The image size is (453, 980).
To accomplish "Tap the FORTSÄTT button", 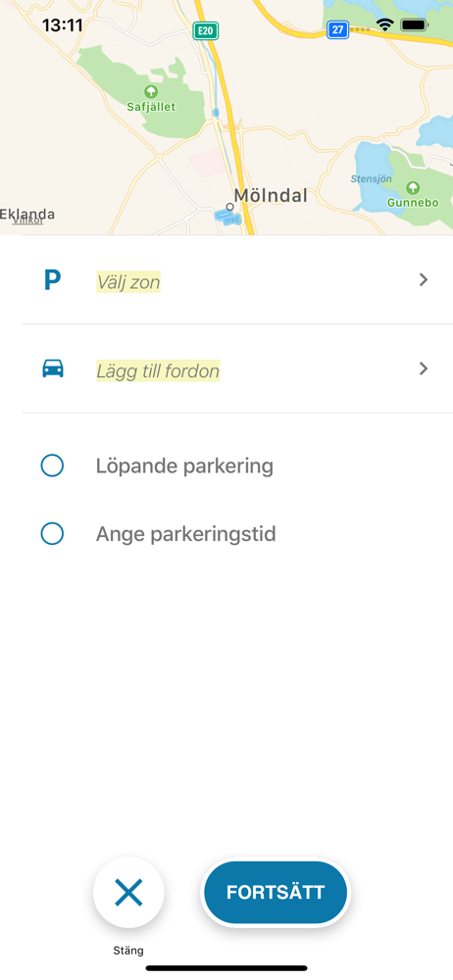I will tap(276, 893).
